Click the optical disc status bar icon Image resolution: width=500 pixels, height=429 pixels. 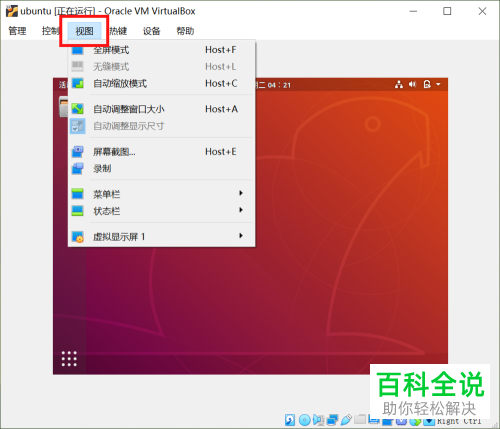305,420
